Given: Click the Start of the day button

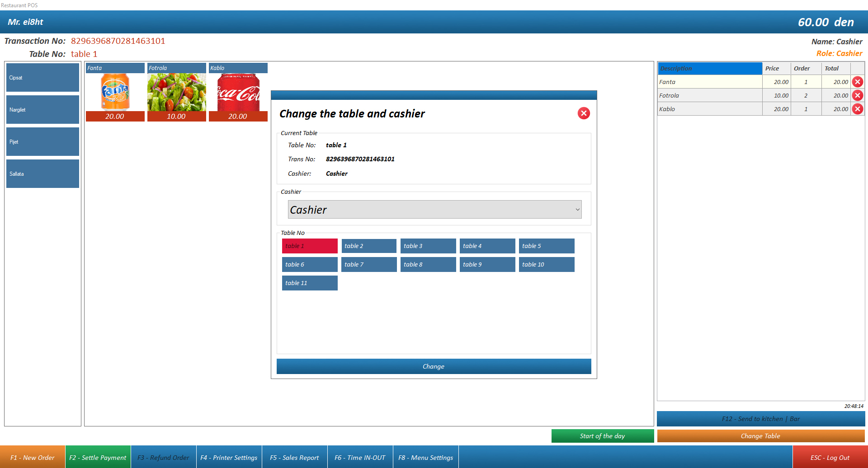Looking at the screenshot, I should point(602,436).
